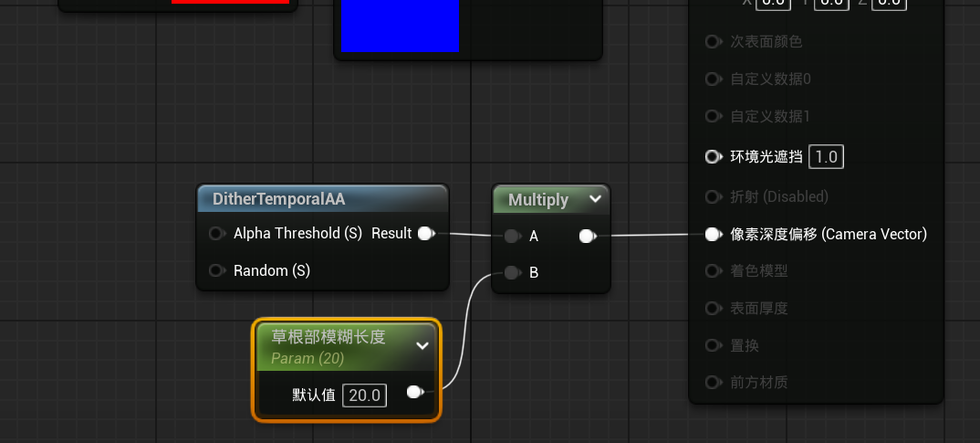
Task: Click the 置换 pin on material output
Action: 713,345
